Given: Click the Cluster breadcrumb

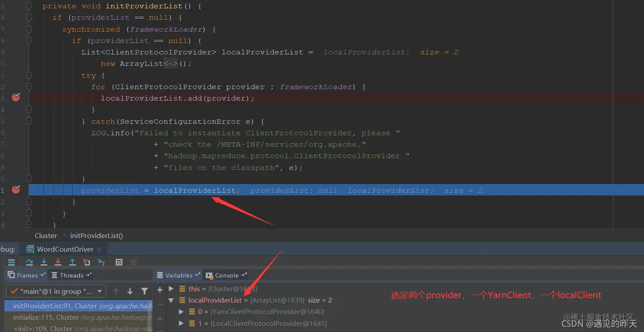Looking at the screenshot, I should click(46, 235).
